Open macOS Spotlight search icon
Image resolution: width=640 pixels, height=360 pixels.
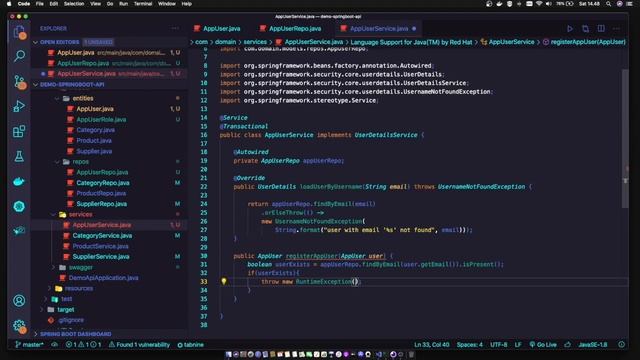click(608, 4)
